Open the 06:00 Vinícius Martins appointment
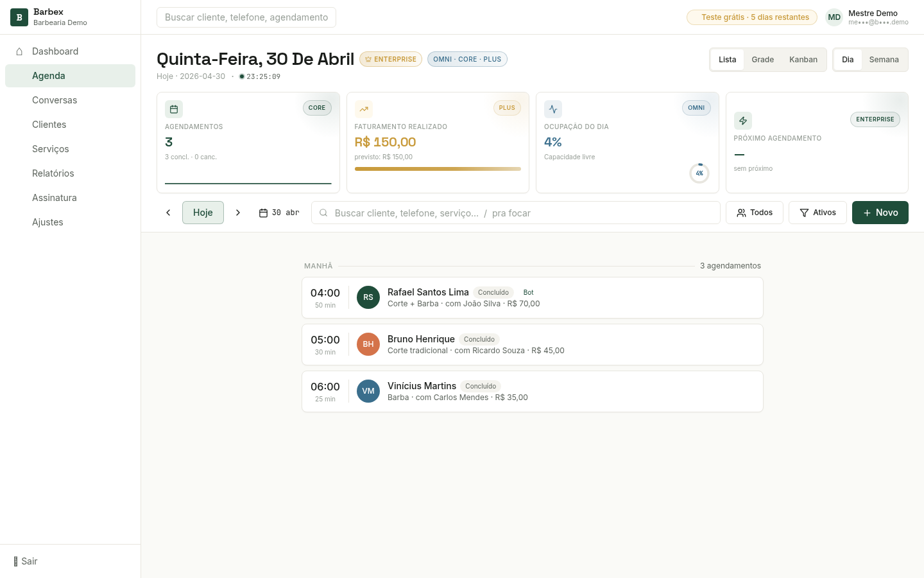This screenshot has height=578, width=924. (x=533, y=391)
